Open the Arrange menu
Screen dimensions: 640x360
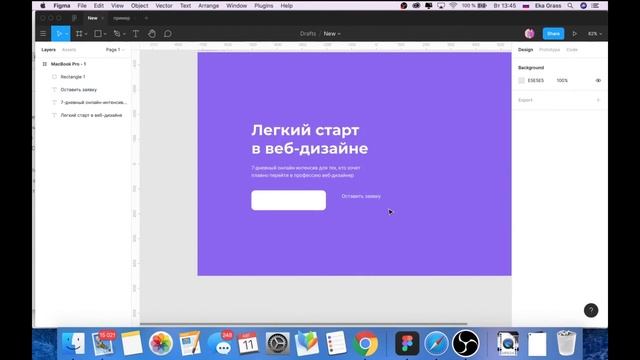(x=209, y=6)
